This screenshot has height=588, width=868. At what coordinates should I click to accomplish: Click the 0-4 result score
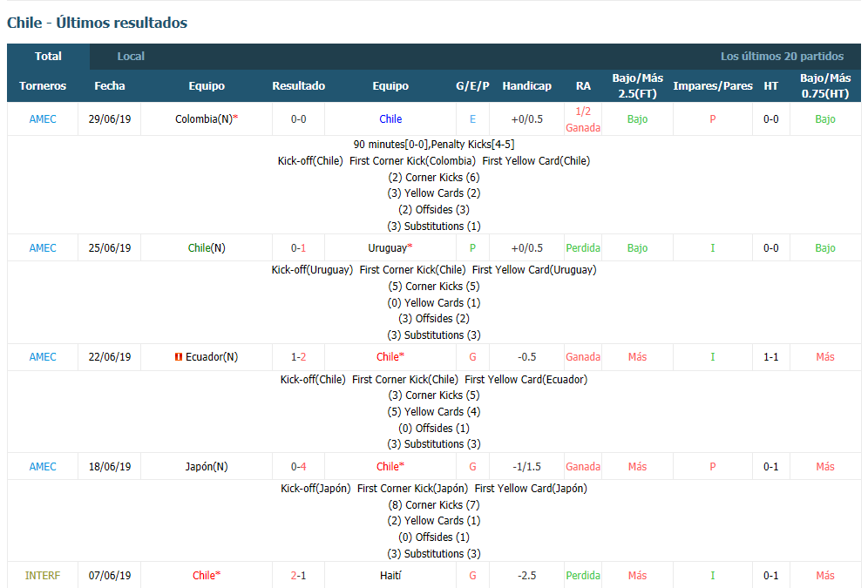(298, 466)
